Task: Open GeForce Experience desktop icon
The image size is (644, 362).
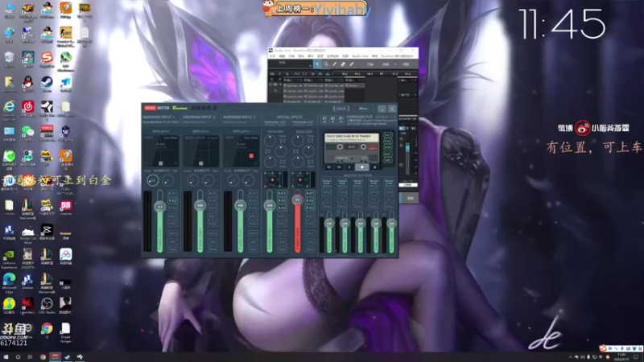Action: pyautogui.click(x=9, y=257)
